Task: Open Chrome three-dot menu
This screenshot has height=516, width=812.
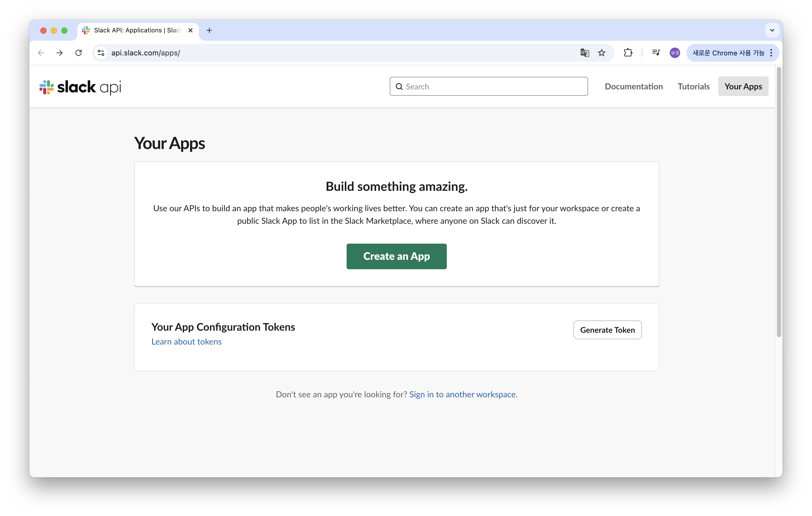Action: pyautogui.click(x=771, y=53)
